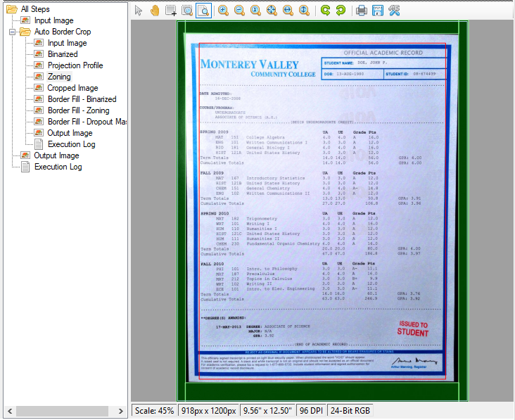Open Border Fill - Zoning step
515x420 pixels.
click(x=79, y=110)
